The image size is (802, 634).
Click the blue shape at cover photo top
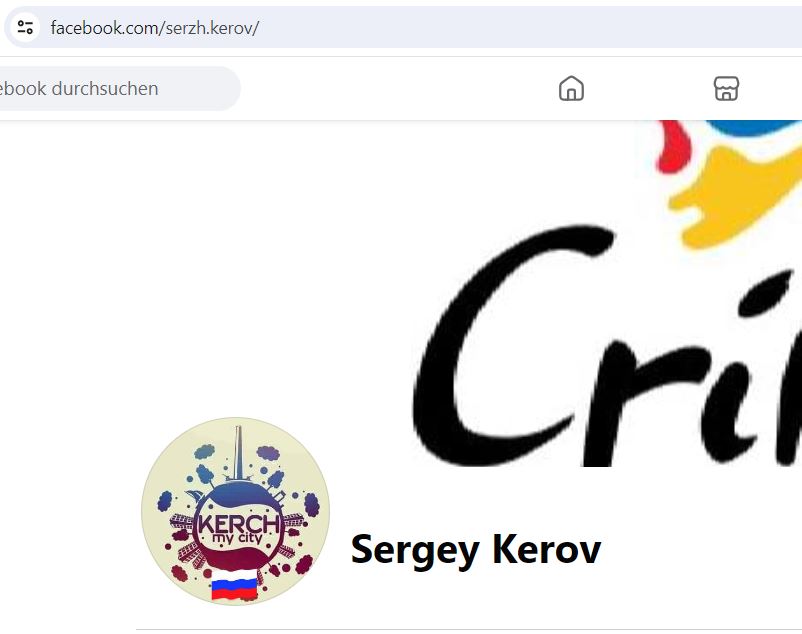754,128
